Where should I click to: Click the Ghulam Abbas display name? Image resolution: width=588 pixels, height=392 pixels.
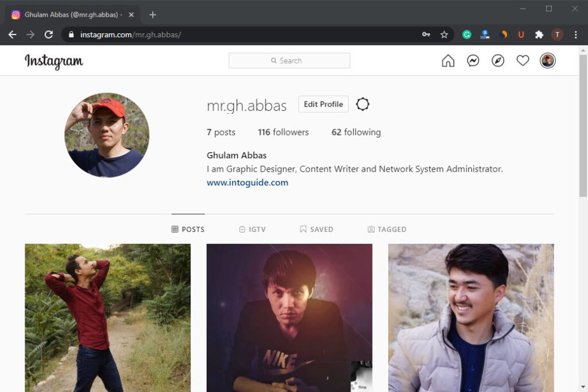(237, 155)
